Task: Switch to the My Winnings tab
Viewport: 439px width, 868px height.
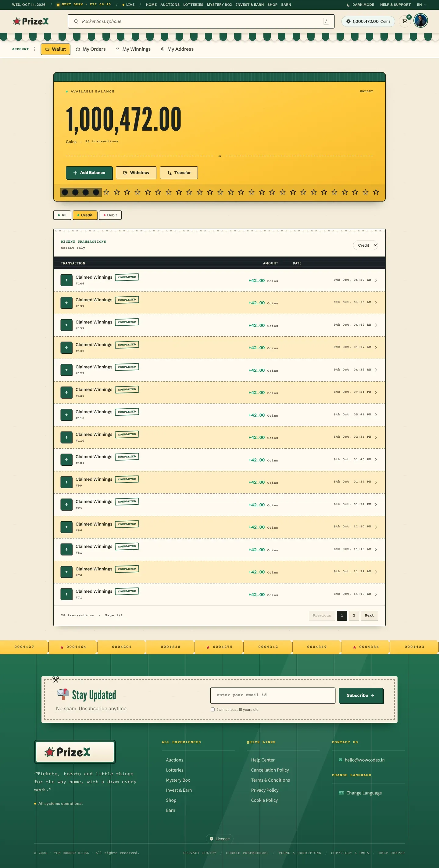Action: tap(133, 49)
